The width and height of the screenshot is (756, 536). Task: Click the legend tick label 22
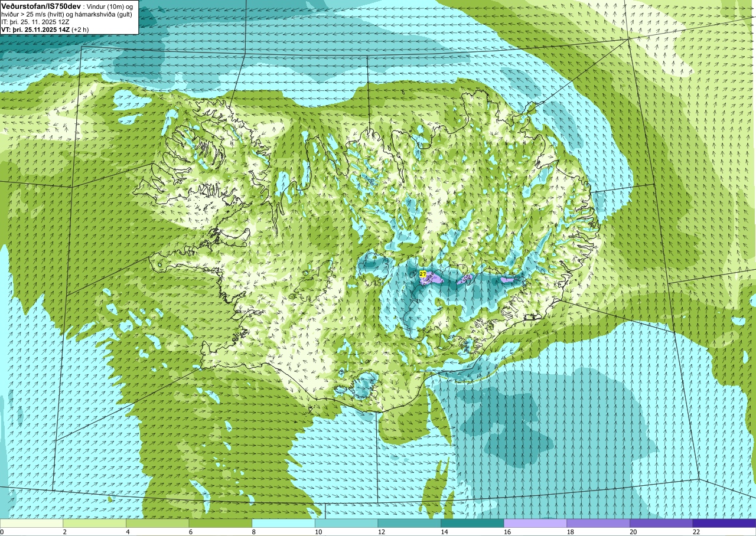696,532
